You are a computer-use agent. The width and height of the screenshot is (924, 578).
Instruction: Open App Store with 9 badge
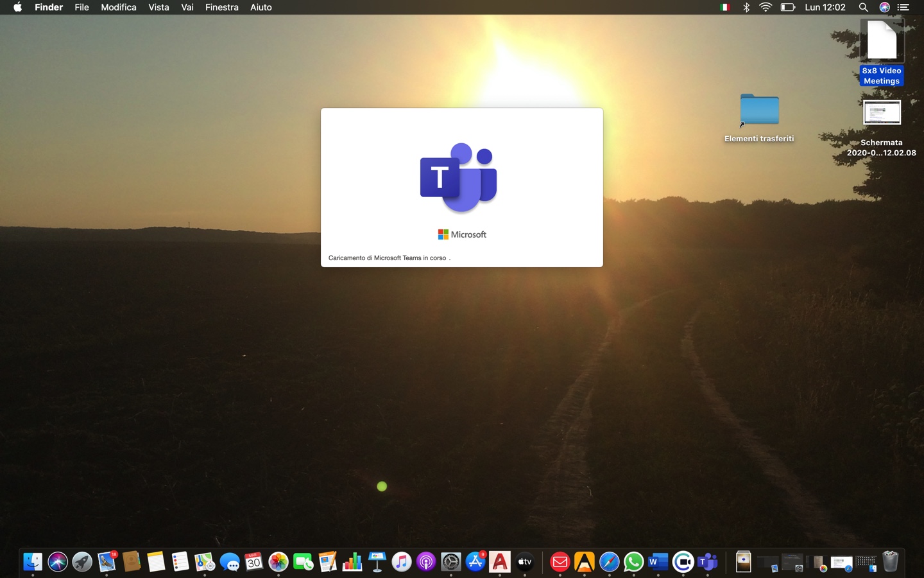pos(475,562)
